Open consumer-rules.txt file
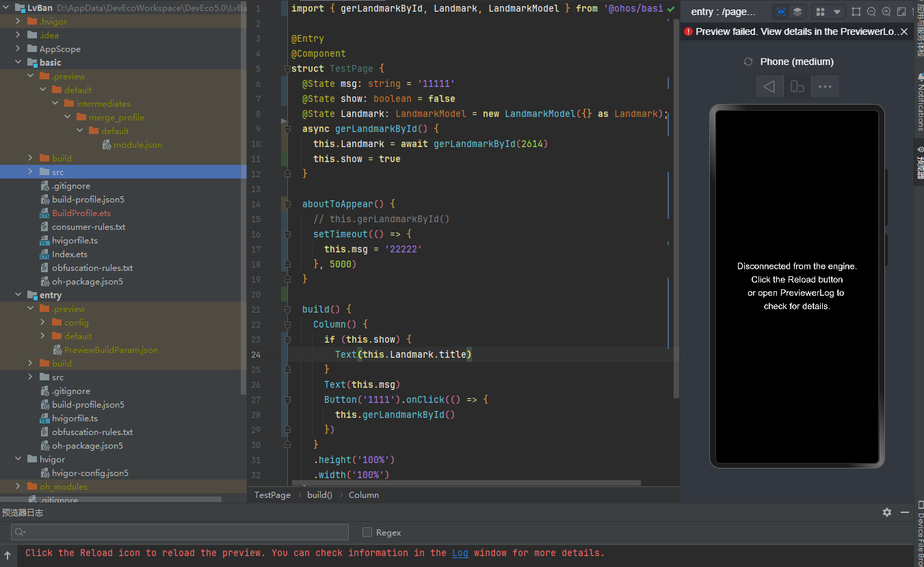924x567 pixels. pos(83,226)
